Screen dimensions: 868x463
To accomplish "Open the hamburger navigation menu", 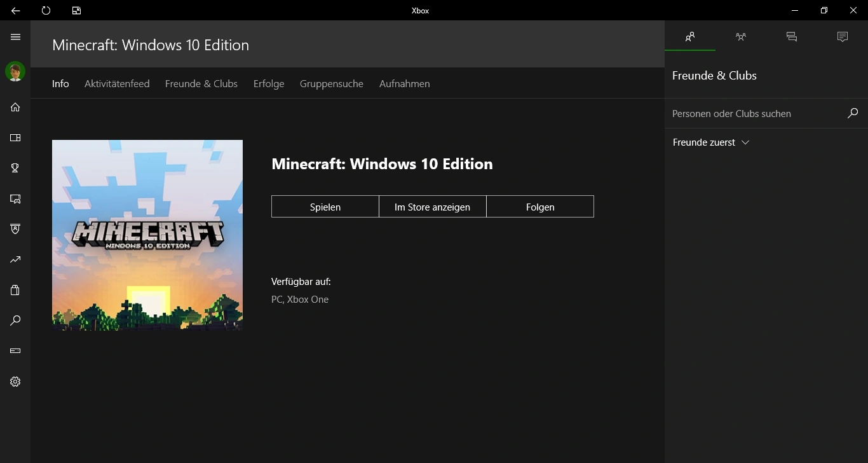I will click(x=15, y=37).
